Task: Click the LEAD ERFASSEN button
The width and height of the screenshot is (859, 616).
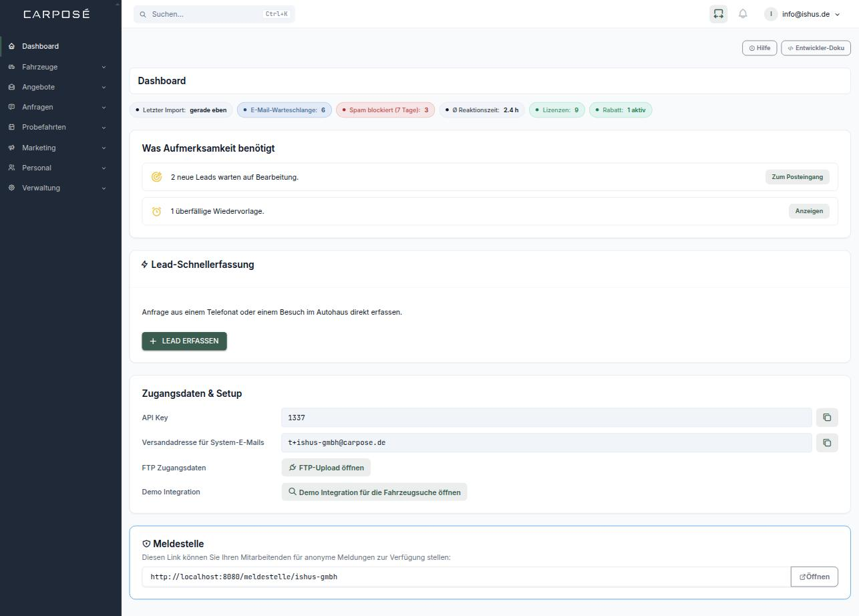Action: [x=184, y=341]
